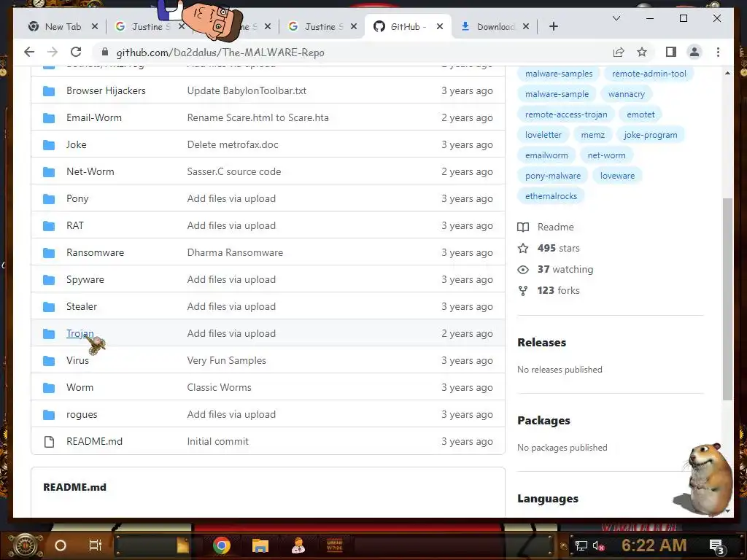This screenshot has width=747, height=560.
Task: Open Chrome from the taskbar
Action: click(222, 545)
